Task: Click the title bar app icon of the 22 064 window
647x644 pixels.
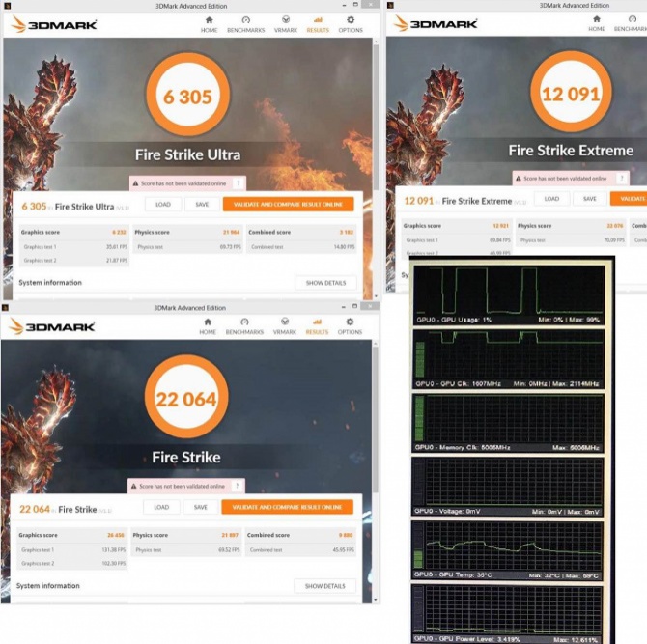Action: pos(6,308)
